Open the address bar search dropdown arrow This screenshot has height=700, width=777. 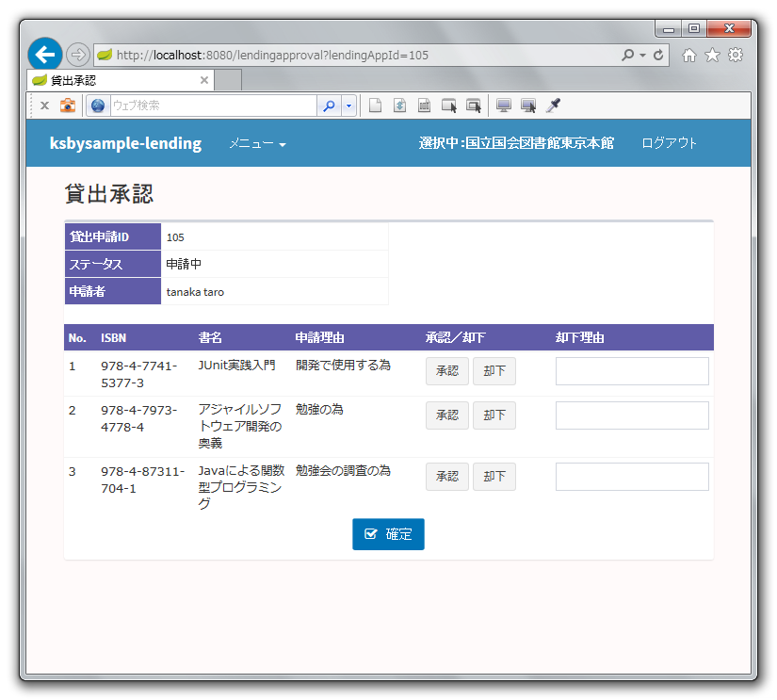(x=642, y=55)
